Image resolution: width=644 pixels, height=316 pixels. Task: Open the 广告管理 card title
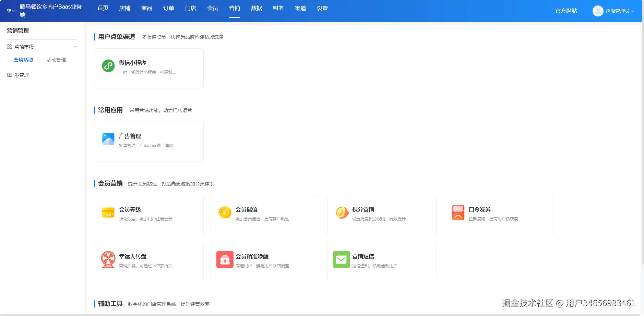(130, 136)
